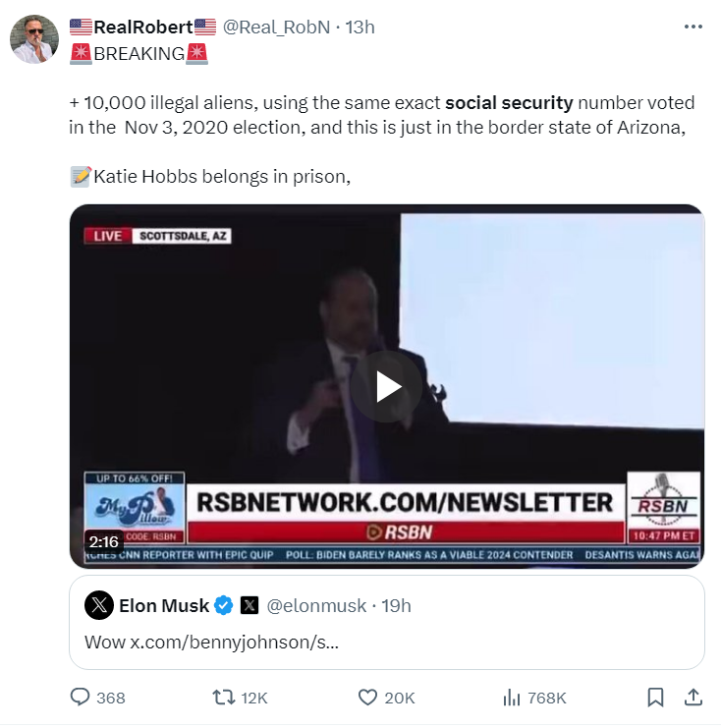Click Elon Musk's X avatar in quote
This screenshot has height=728, width=721.
99,605
